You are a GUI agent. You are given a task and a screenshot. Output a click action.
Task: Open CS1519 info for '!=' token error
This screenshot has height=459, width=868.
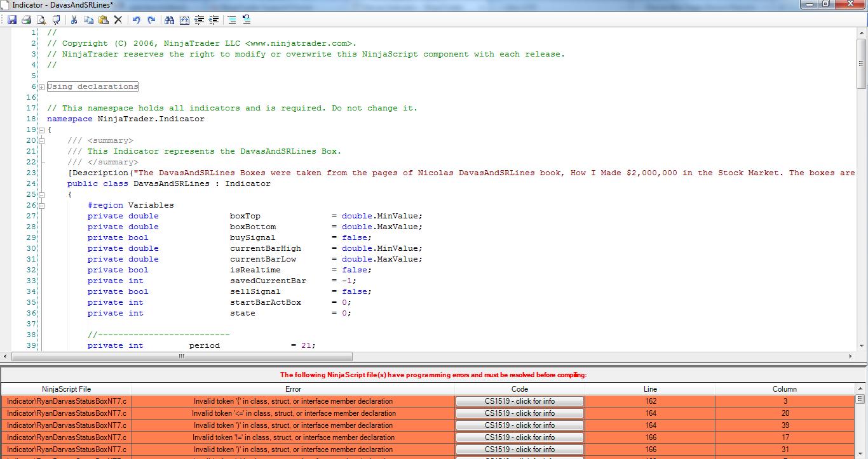click(x=519, y=437)
